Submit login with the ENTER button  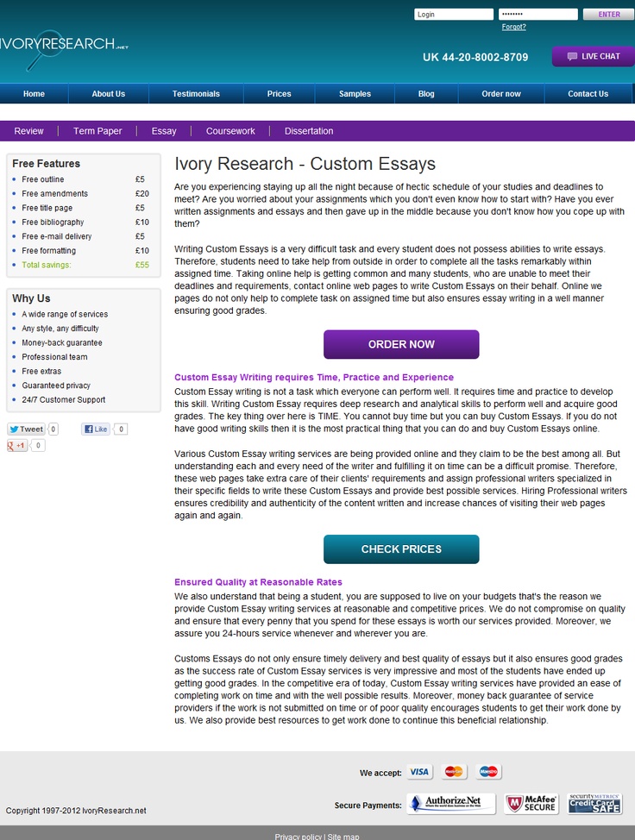(609, 15)
